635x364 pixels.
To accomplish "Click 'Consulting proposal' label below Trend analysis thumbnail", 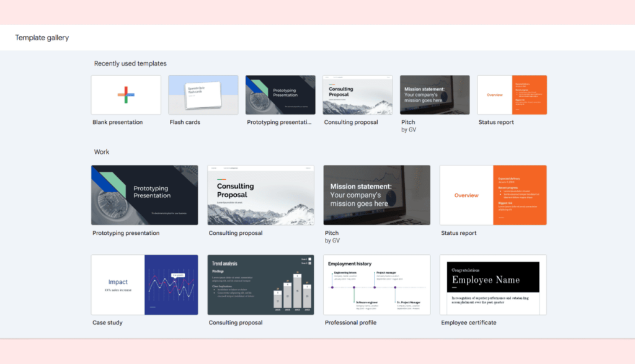I will (x=235, y=322).
